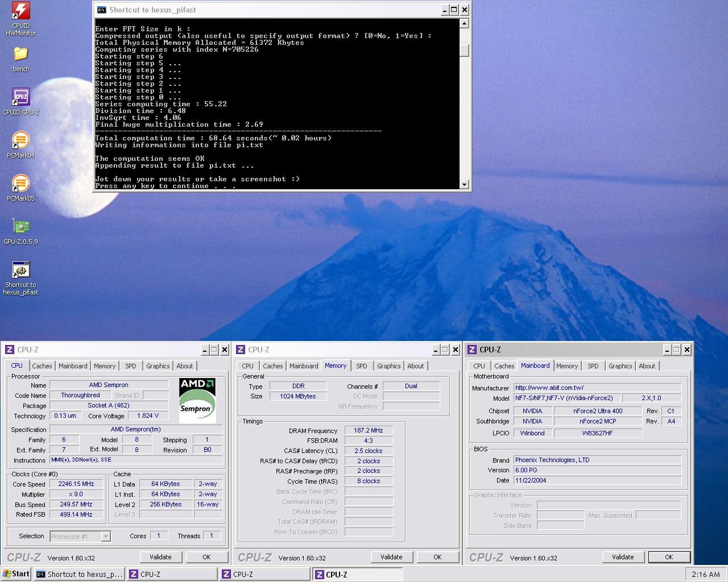Select About tab in right CPU-Z window
The height and width of the screenshot is (582, 728).
[x=647, y=366]
